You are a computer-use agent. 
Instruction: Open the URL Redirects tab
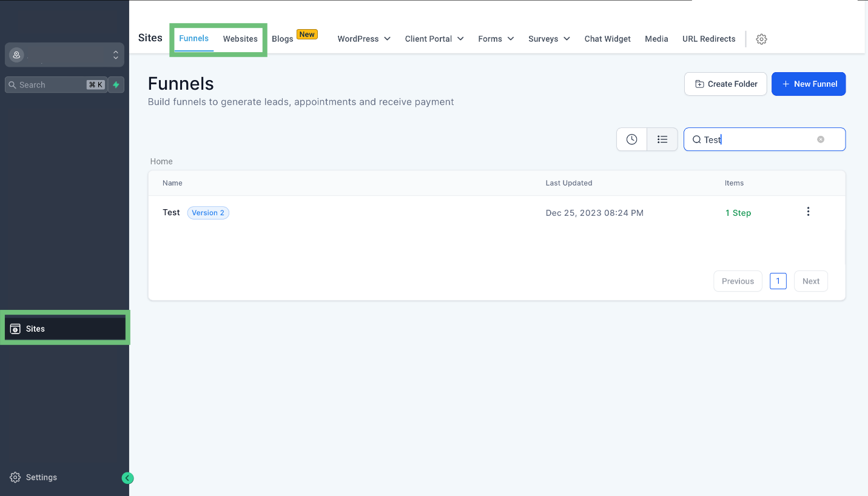(x=708, y=39)
